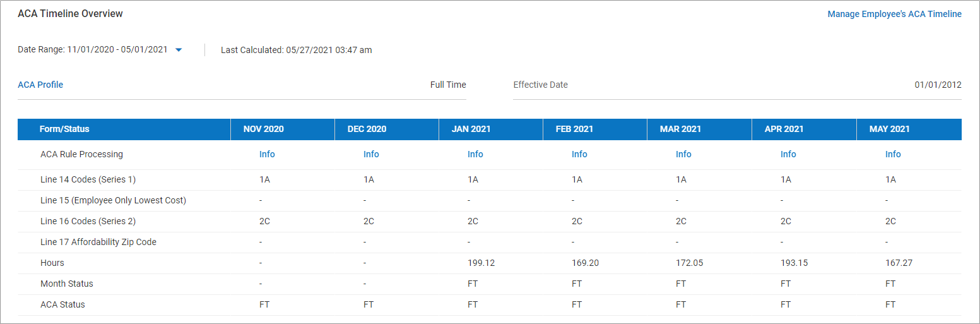This screenshot has height=324, width=980.
Task: Click Line 14 Codes (Series 1) label
Action: point(88,179)
